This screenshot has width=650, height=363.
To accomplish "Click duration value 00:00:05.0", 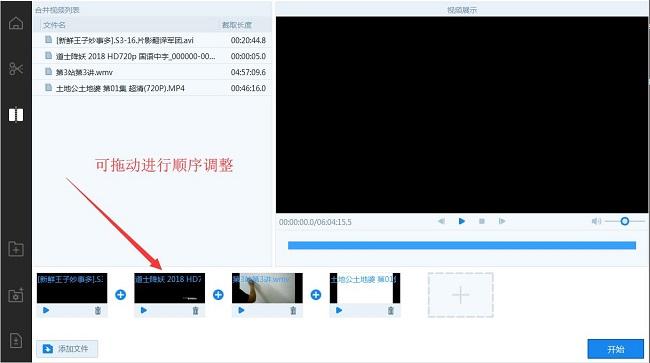I will pos(248,56).
